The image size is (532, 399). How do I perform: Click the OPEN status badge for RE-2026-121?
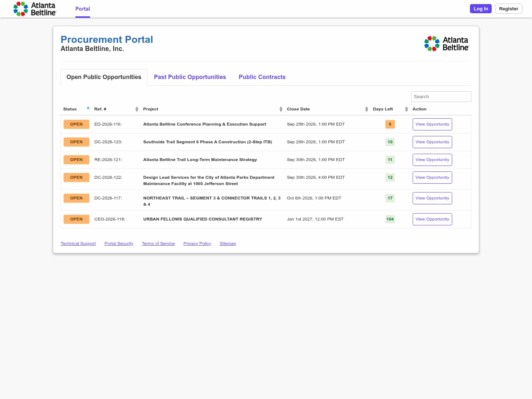76,160
